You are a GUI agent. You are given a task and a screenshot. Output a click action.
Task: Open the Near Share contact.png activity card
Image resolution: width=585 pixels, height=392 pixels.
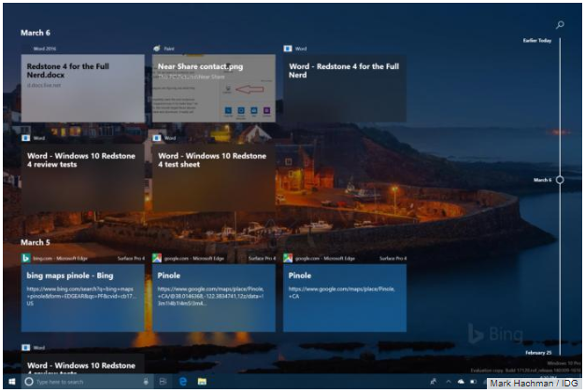point(214,89)
